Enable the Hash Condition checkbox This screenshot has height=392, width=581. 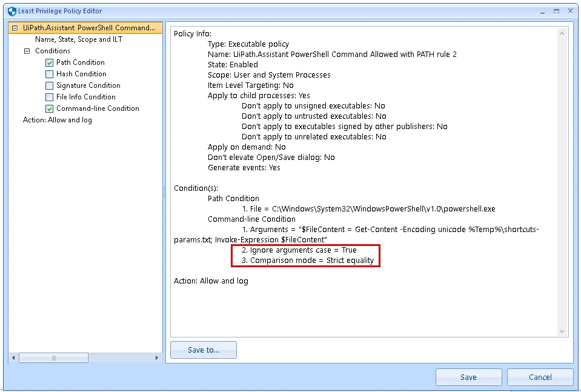point(50,75)
